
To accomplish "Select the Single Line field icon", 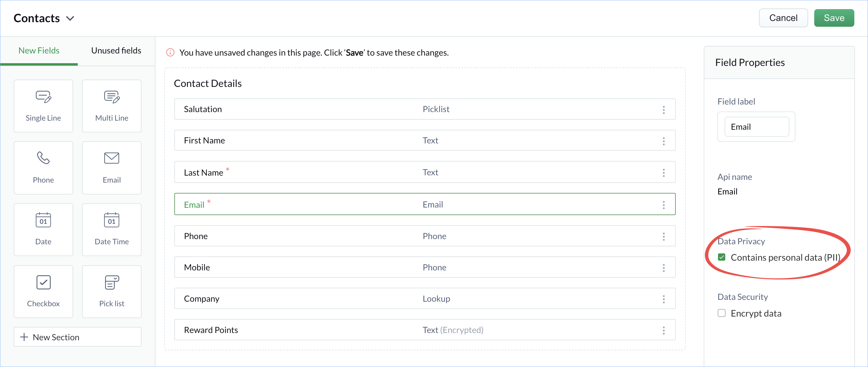I will (43, 97).
